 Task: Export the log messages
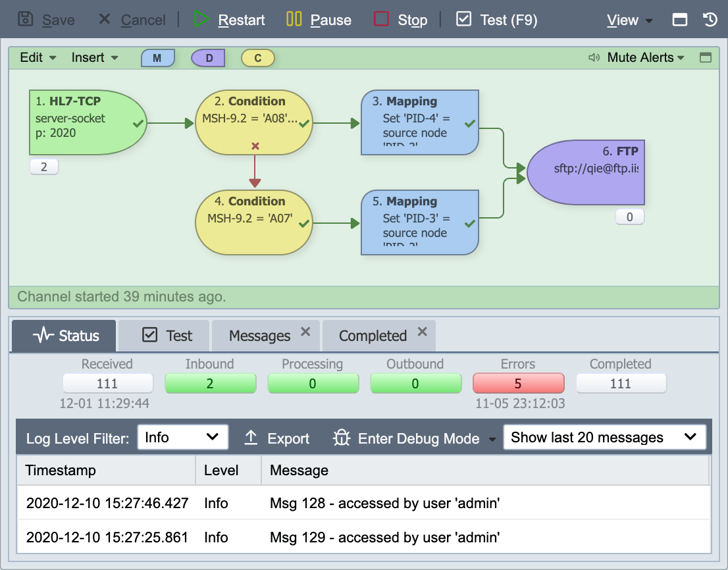click(x=277, y=438)
